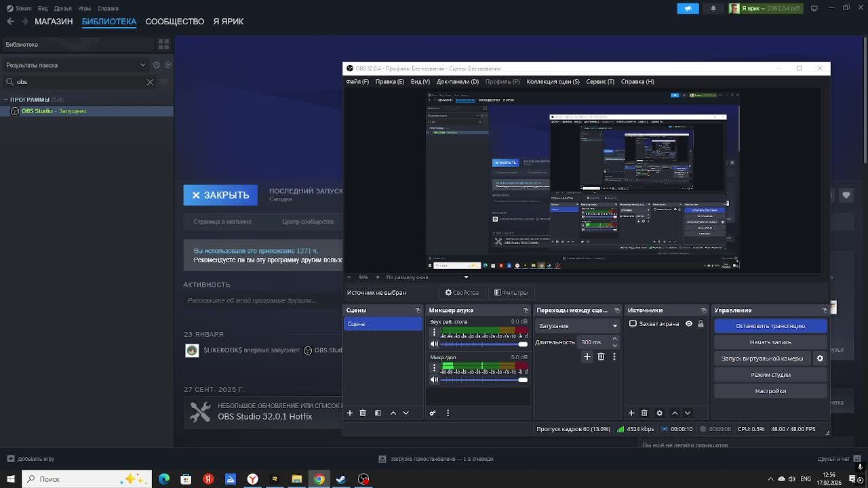Viewport: 868px width, 488px height.
Task: Add a new transition with the plus icon
Action: tap(587, 357)
